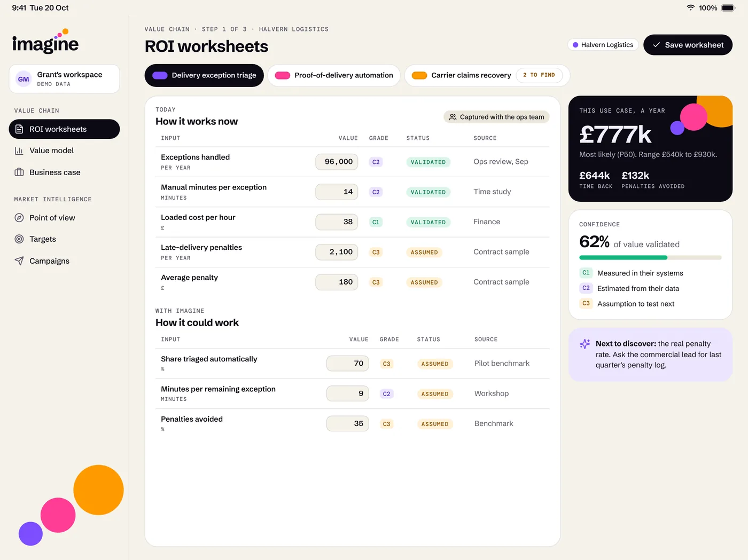Click Save worksheet button
This screenshot has width=748, height=560.
tap(688, 45)
